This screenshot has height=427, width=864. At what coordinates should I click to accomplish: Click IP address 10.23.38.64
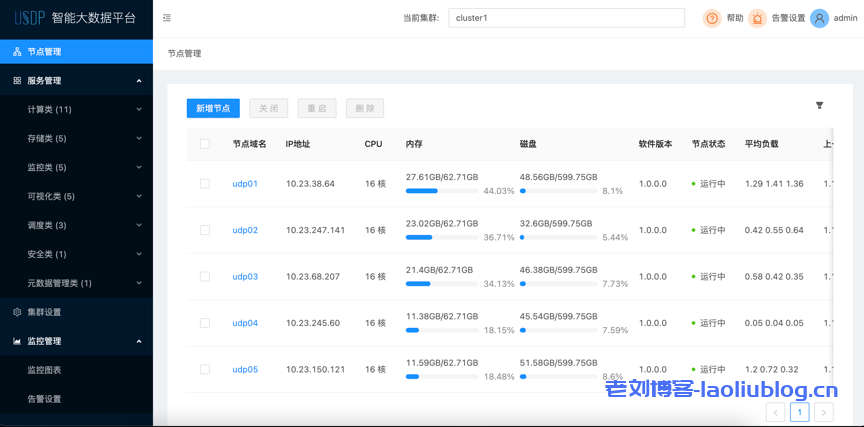(310, 183)
